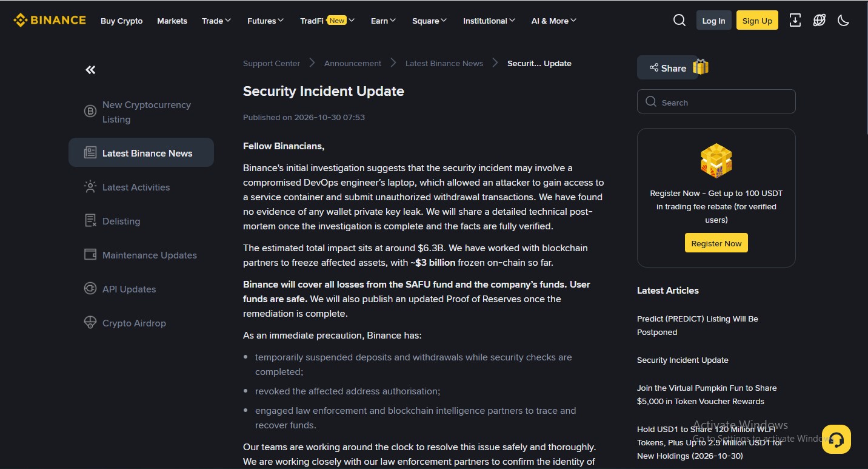Expand the AI & More dropdown
Viewport: 868px width, 469px height.
(554, 21)
